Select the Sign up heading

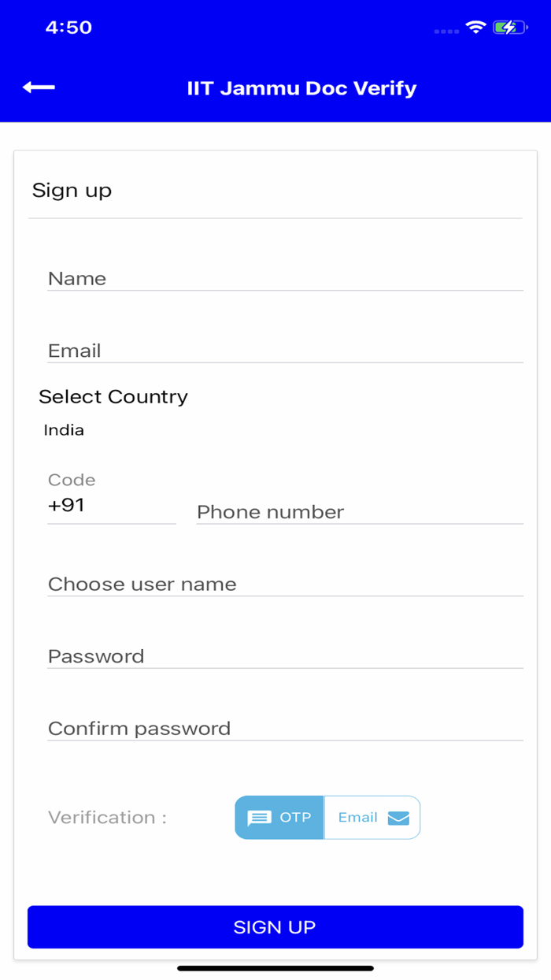click(72, 190)
